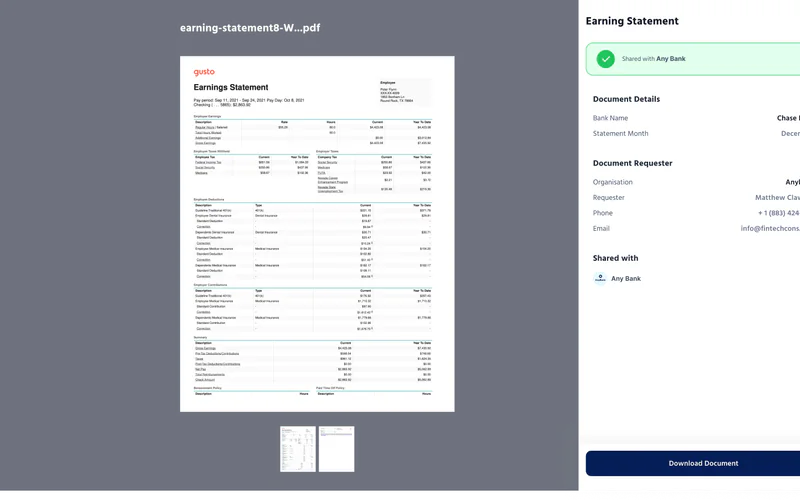Click the earning-statement8 PDF file name

click(x=250, y=28)
